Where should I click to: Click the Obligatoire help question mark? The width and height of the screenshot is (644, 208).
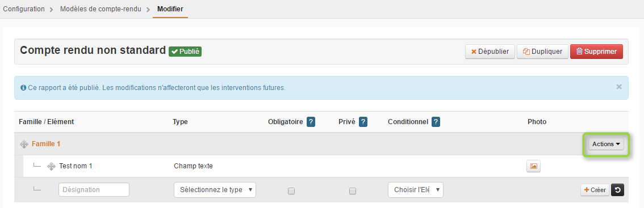click(x=311, y=122)
